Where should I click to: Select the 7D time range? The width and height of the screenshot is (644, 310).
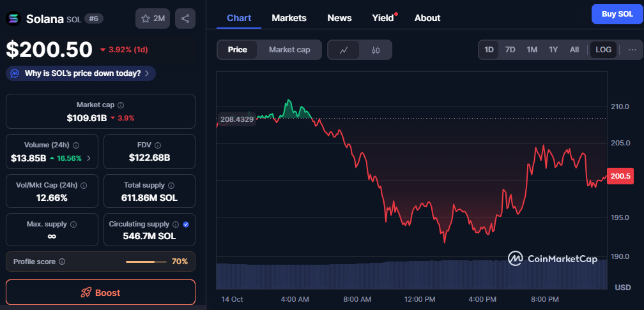pos(510,50)
